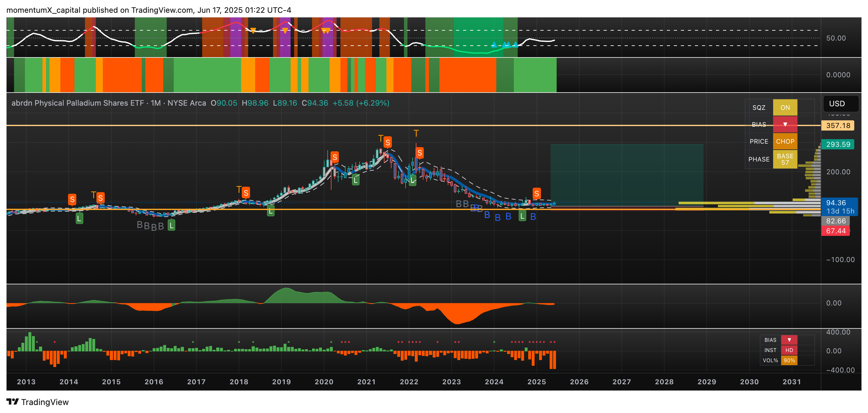Click the abrdn Physical Palladium Shares ETF title

[78, 103]
